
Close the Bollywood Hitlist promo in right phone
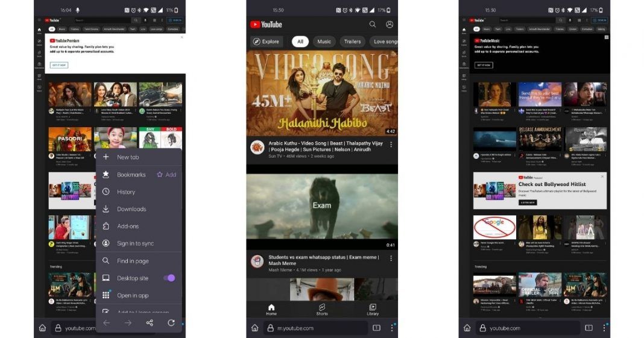coord(602,177)
